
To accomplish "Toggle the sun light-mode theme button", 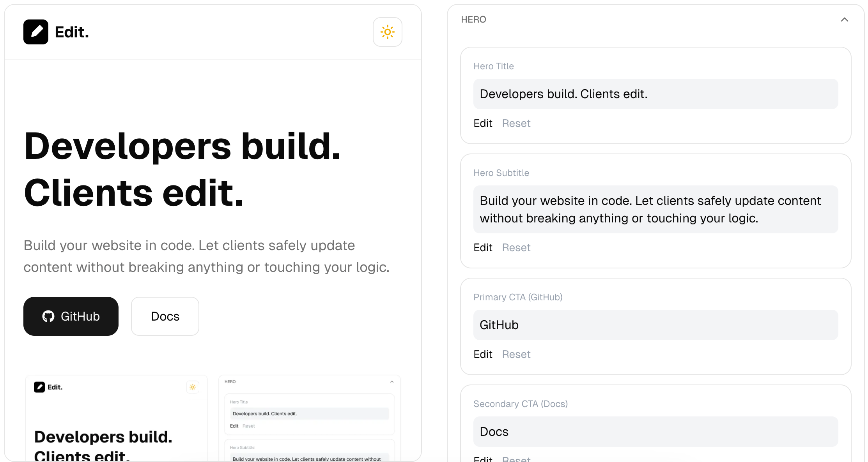I will (x=387, y=32).
